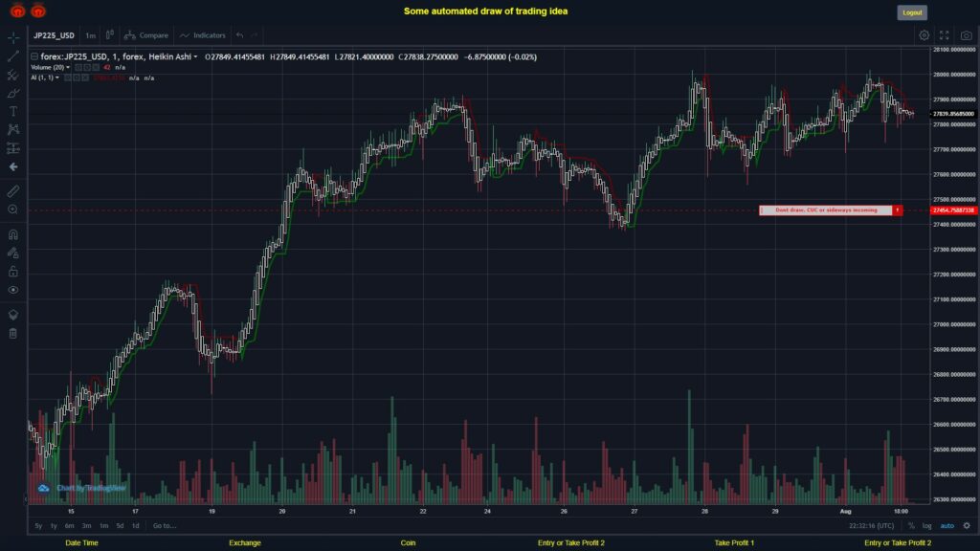Toggle log scale mode

926,526
